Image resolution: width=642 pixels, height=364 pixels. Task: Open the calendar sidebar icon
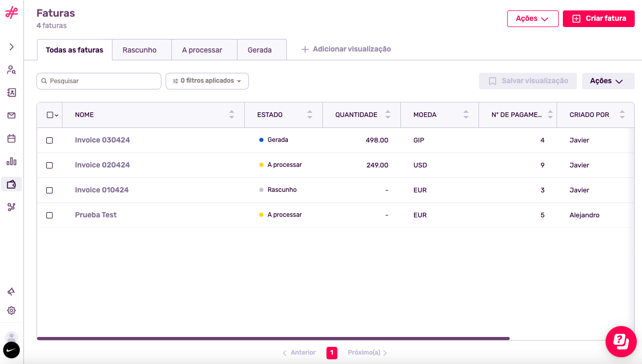pos(11,138)
